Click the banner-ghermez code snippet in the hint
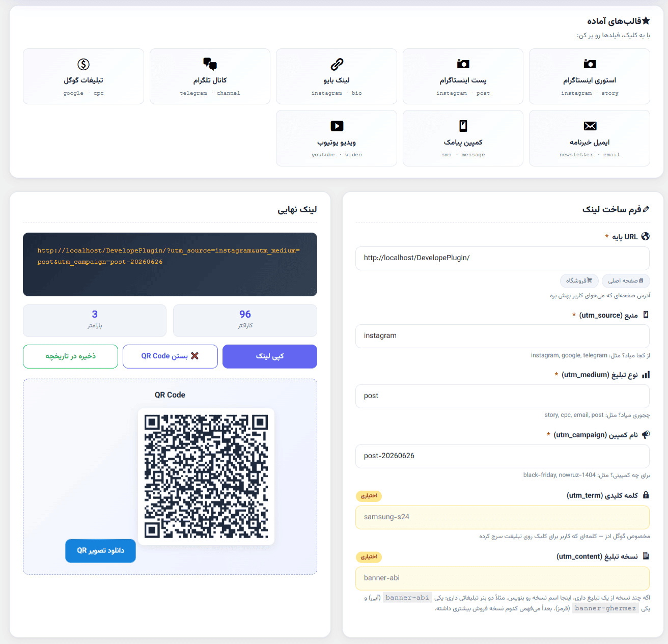The width and height of the screenshot is (668, 644). click(605, 608)
